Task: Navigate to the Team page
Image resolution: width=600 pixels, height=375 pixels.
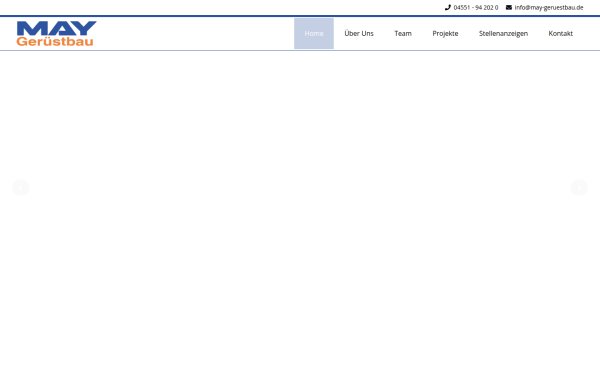Action: (x=403, y=33)
